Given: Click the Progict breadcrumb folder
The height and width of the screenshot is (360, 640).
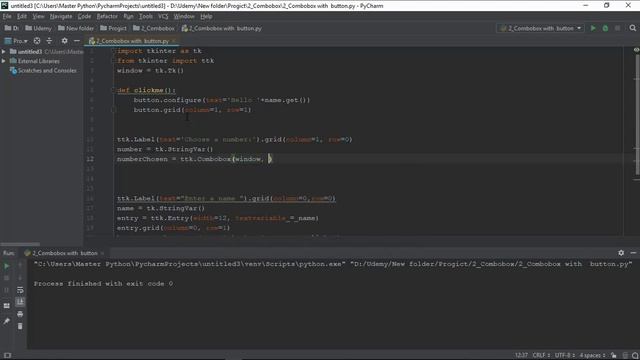Looking at the screenshot, I should (113, 28).
